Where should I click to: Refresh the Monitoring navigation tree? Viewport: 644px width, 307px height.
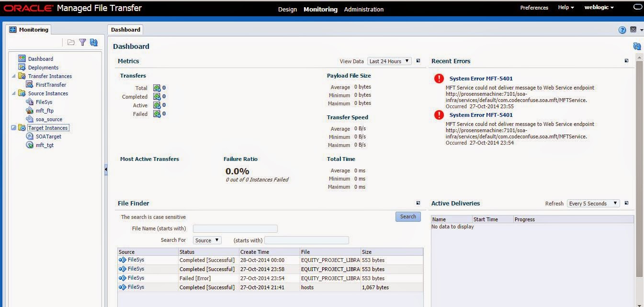click(x=94, y=42)
